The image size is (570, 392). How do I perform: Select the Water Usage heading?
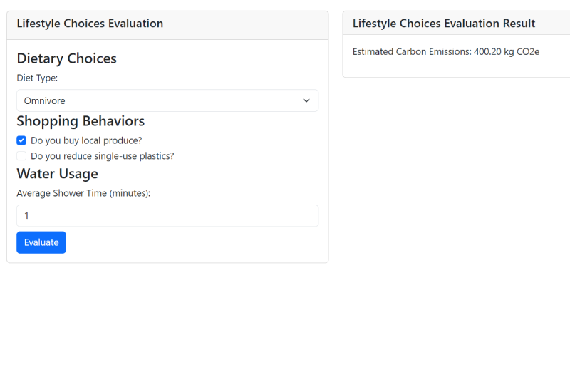57,173
